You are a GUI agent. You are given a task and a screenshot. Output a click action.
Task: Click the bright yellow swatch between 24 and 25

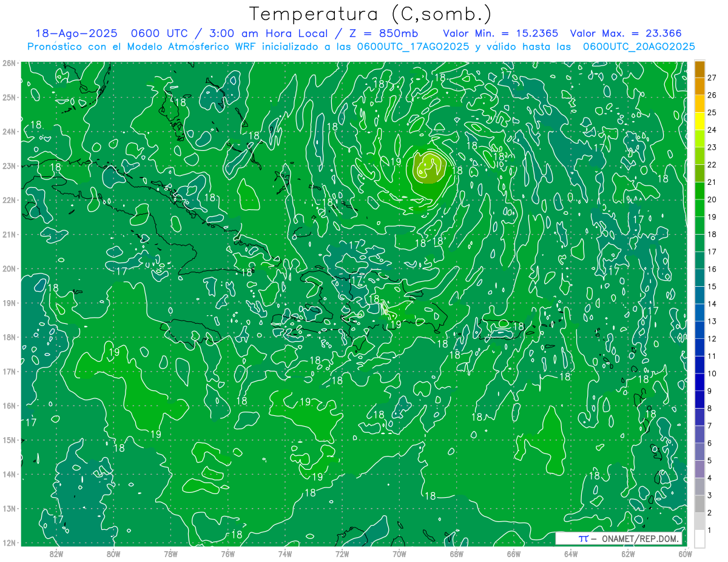699,121
